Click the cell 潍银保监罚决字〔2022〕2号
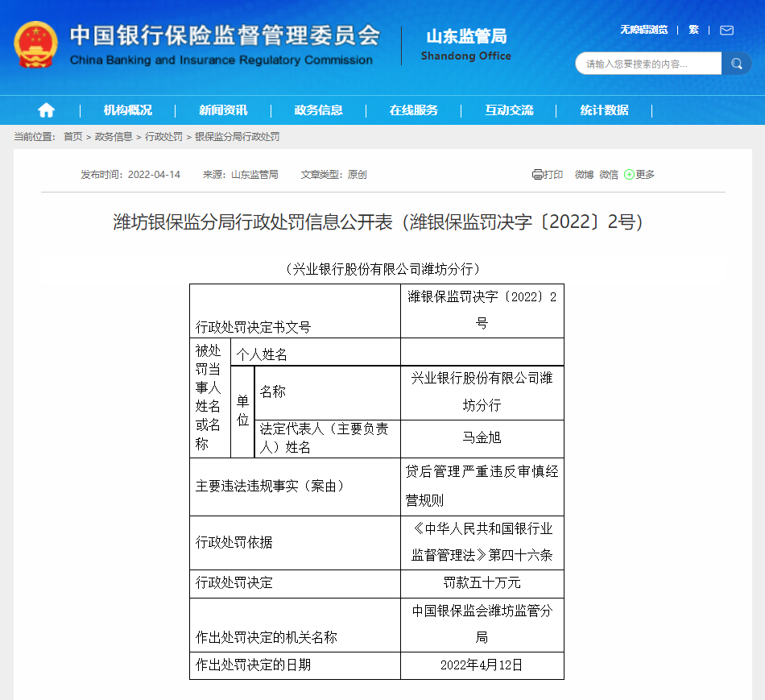765x700 pixels. point(482,311)
